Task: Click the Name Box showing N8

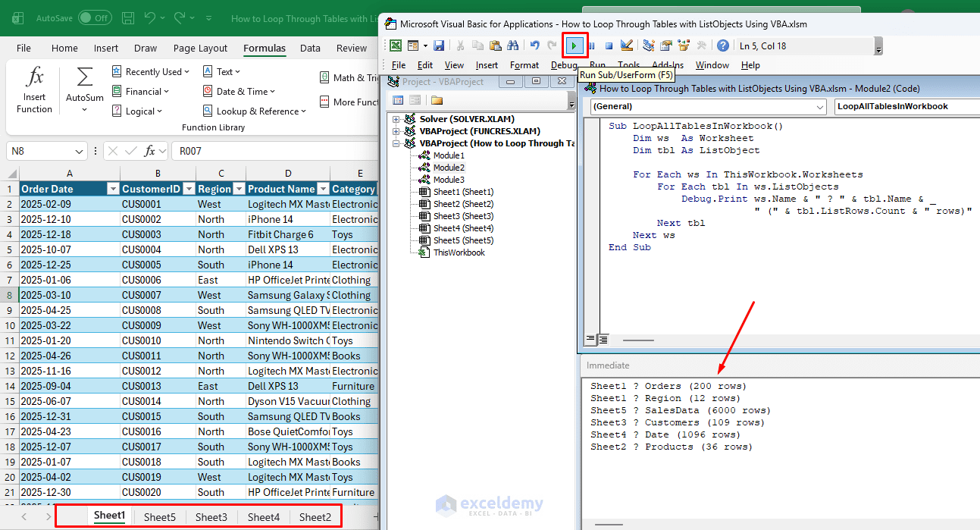Action: [47, 151]
